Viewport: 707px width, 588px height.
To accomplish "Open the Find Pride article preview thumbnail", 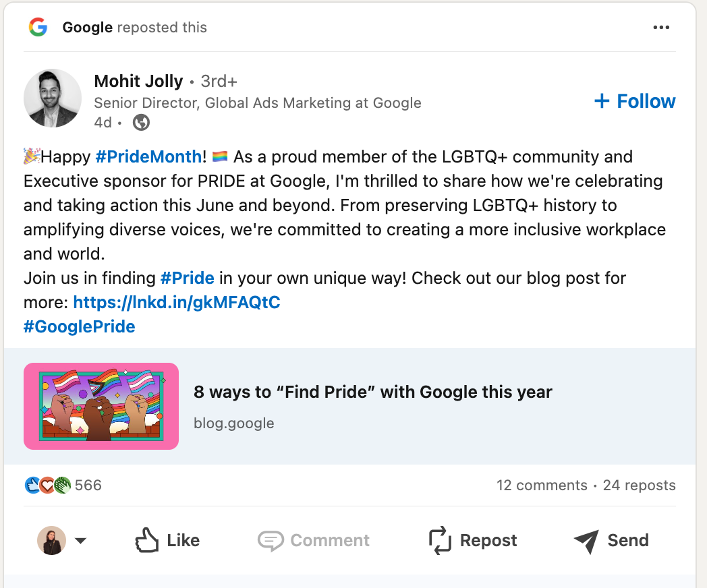I will [101, 406].
